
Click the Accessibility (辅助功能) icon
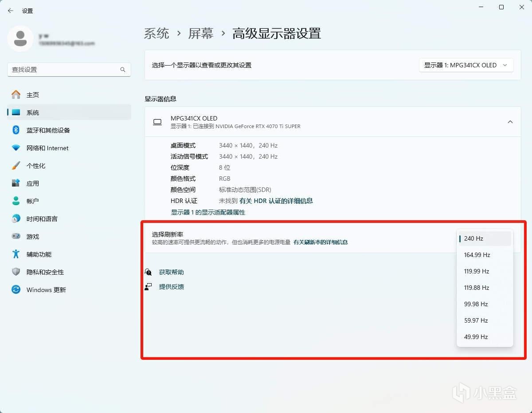click(x=16, y=254)
